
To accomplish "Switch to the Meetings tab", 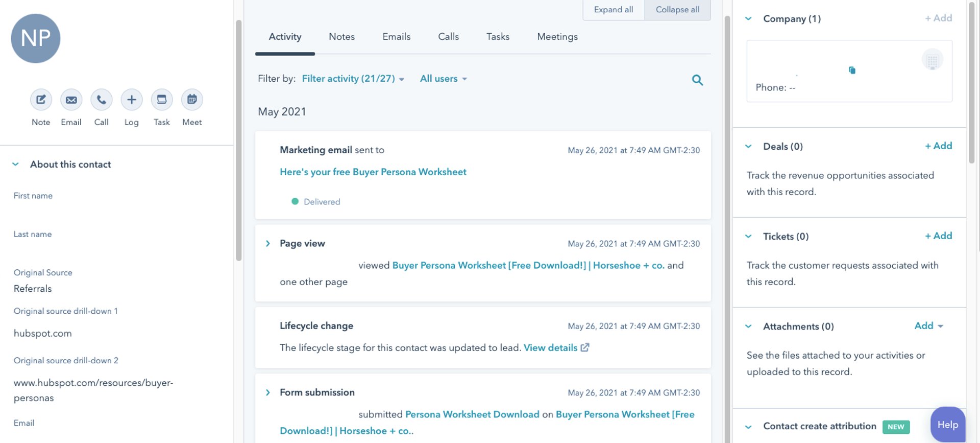I will (x=557, y=37).
